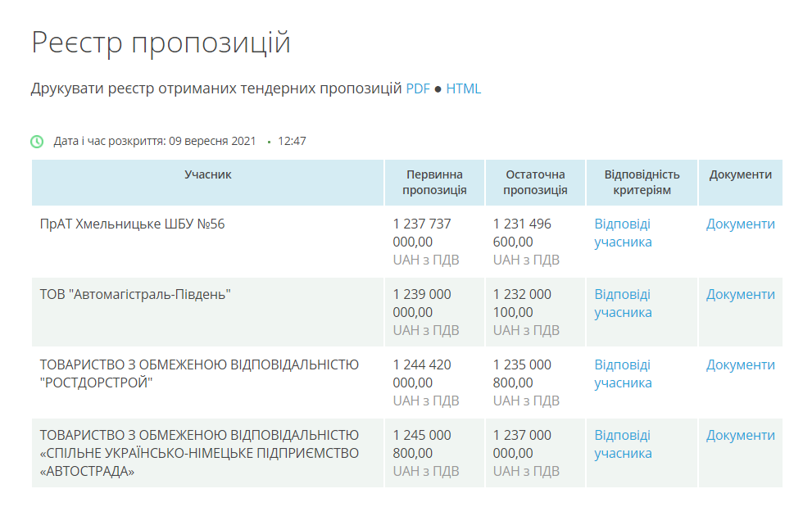Open the PDF version of the registry
812x507 pixels.
(418, 88)
